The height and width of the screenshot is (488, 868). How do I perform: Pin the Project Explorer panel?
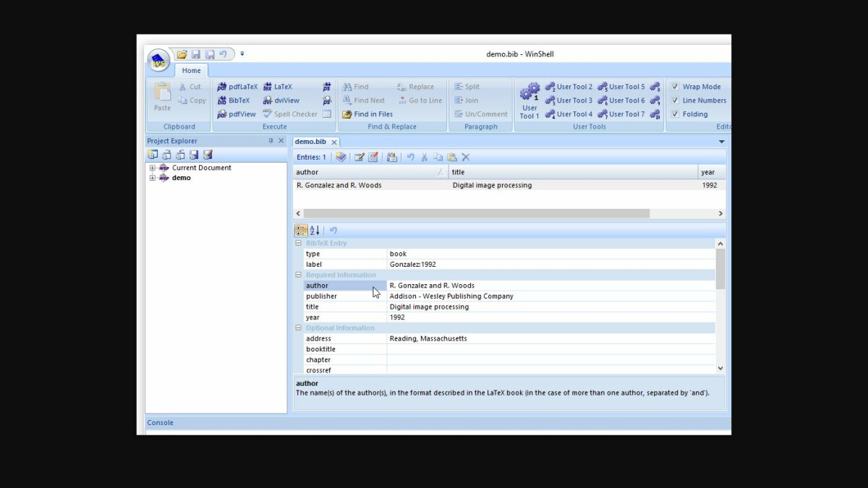271,141
